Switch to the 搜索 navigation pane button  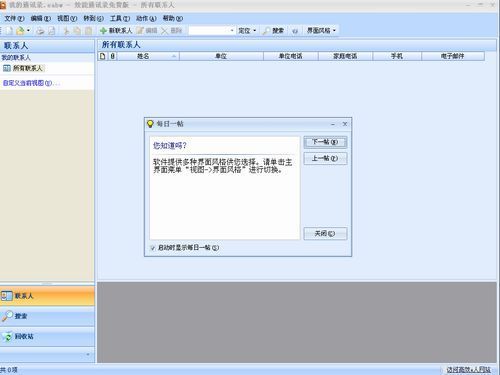pos(47,316)
